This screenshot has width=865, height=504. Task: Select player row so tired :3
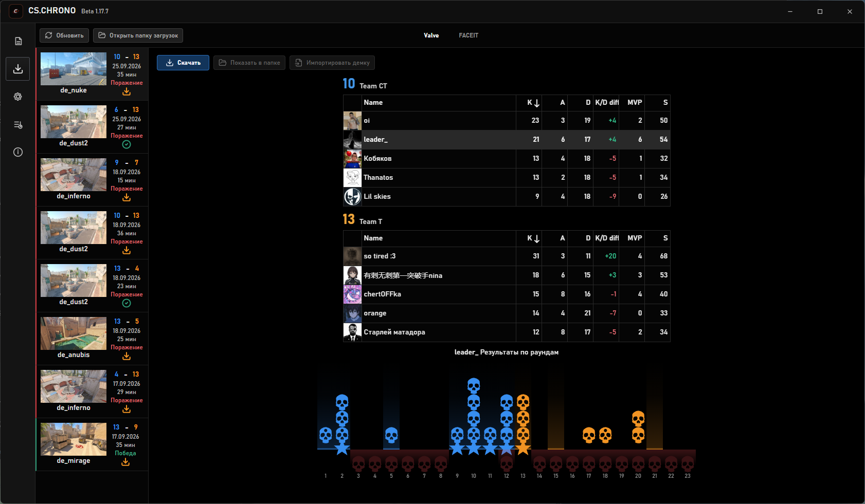tap(507, 256)
